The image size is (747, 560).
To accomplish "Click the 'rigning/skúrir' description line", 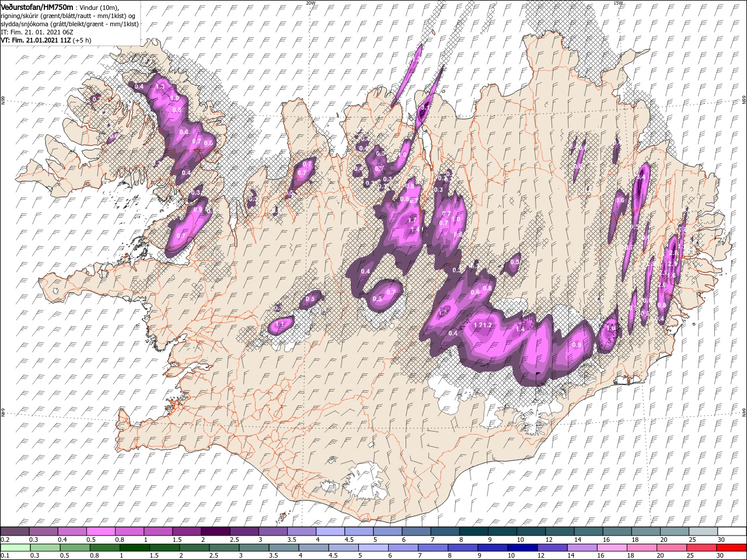I will (69, 16).
